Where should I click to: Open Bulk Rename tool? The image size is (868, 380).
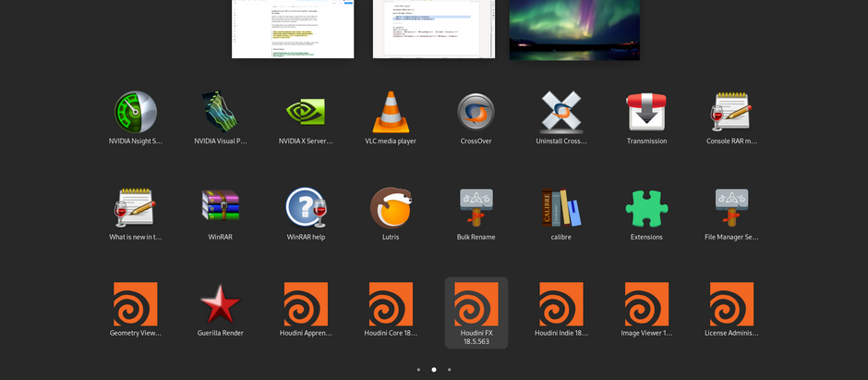476,208
